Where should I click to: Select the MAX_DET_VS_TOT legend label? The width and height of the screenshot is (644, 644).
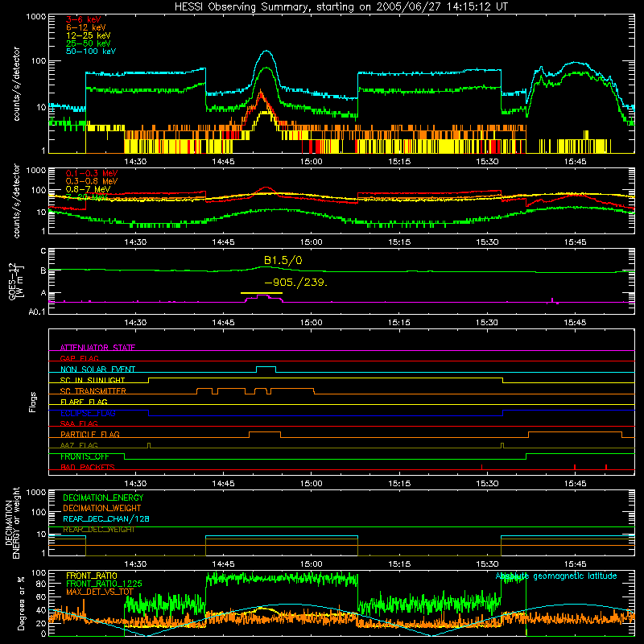100,592
